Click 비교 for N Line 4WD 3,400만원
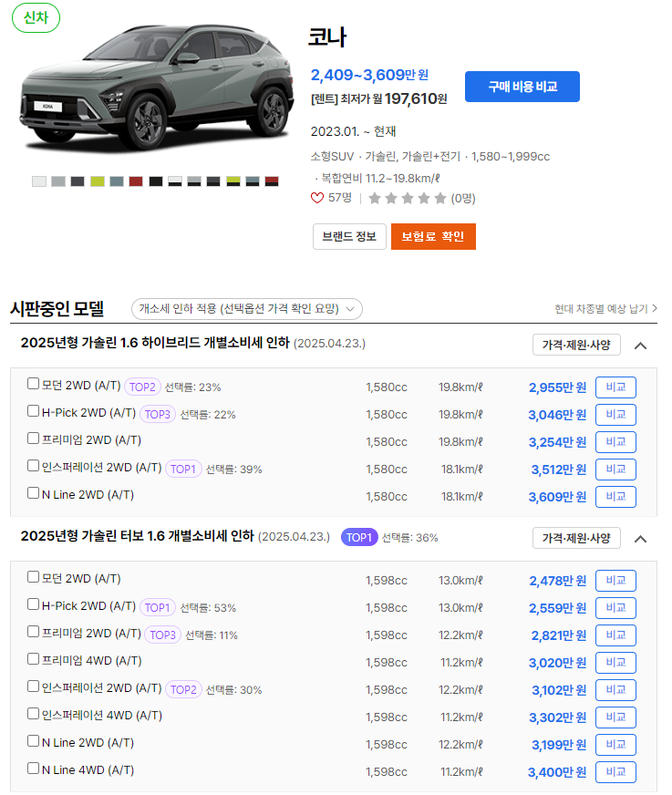 [x=615, y=772]
